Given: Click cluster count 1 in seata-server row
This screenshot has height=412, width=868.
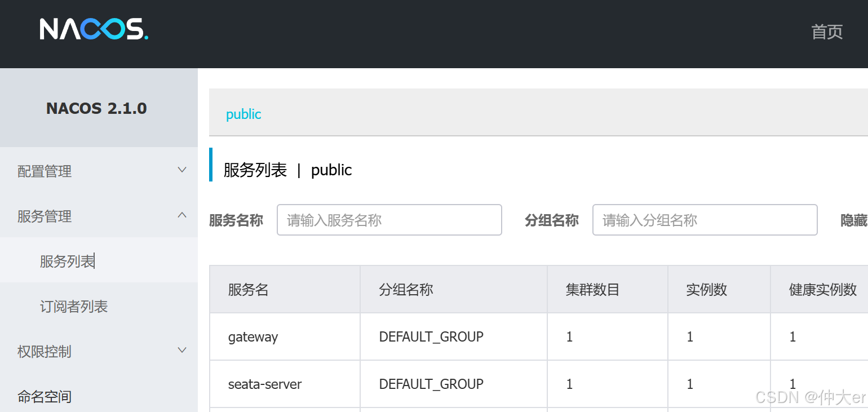Looking at the screenshot, I should coord(569,384).
